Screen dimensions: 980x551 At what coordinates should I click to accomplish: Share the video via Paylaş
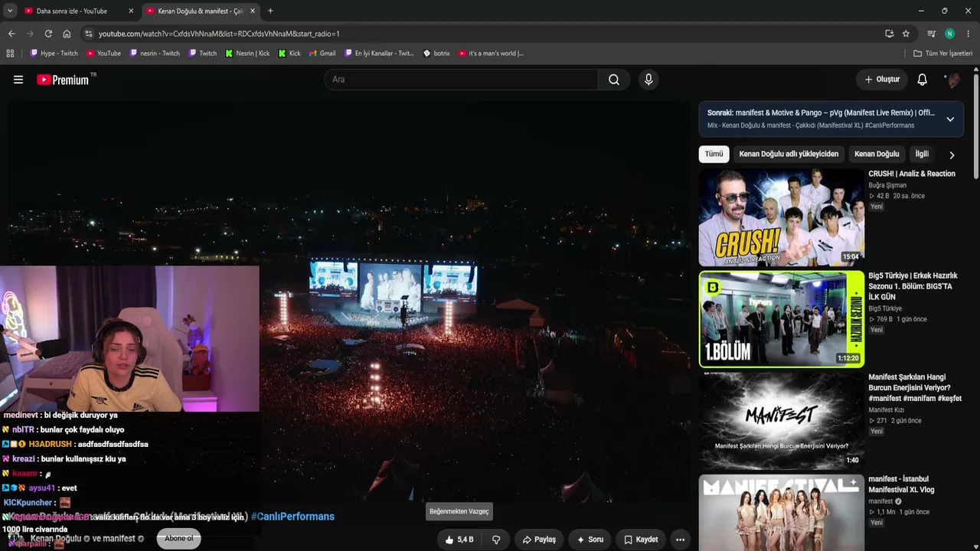click(x=539, y=540)
